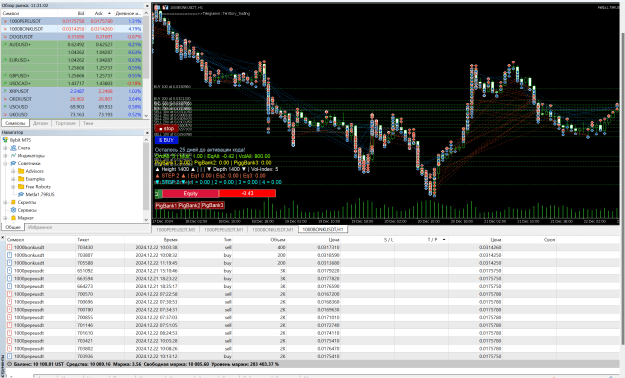The image size is (625, 378).
Task: Click the Советники expert advisors icon
Action: pos(13,163)
